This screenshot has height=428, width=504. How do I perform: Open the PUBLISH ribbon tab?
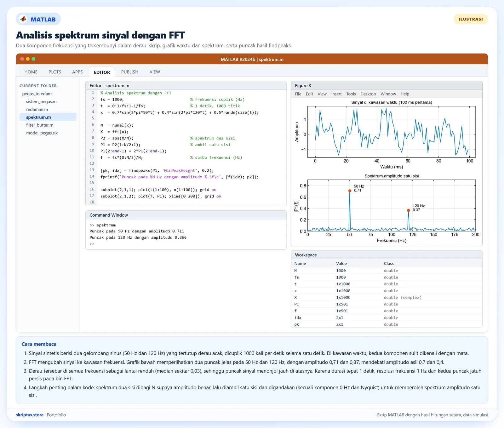[130, 72]
